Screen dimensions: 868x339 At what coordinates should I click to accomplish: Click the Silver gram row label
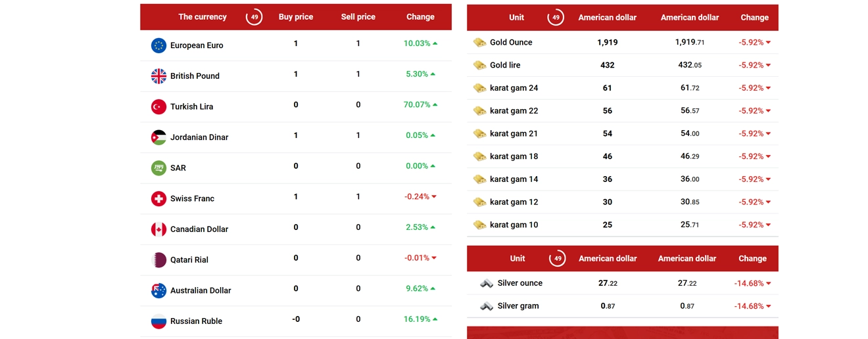(518, 306)
